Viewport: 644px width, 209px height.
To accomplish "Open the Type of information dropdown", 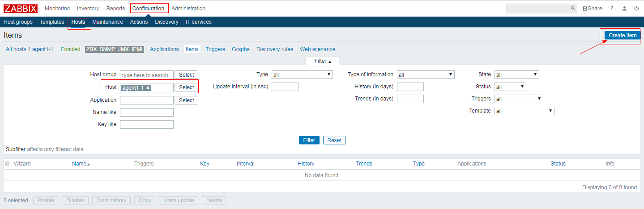I will pyautogui.click(x=426, y=75).
